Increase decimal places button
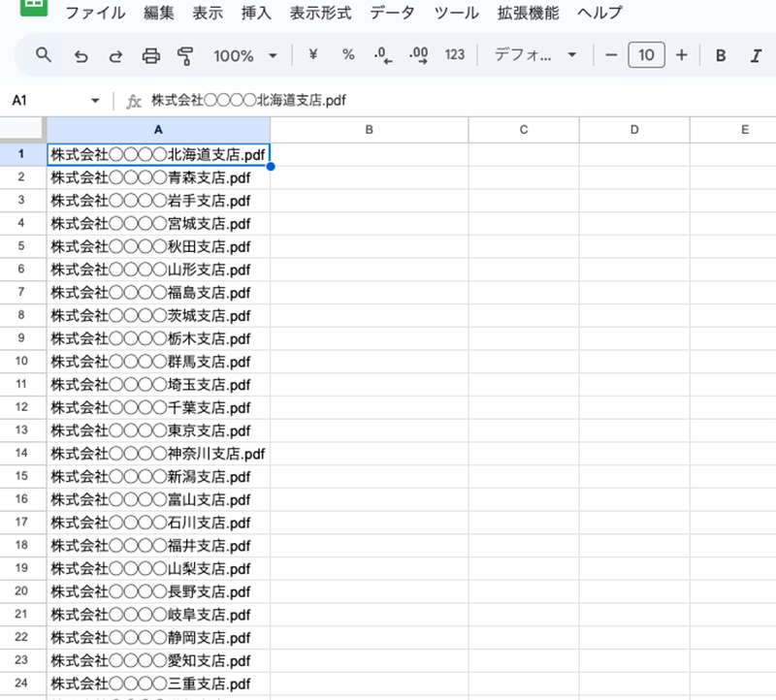776x700 pixels. (x=419, y=55)
